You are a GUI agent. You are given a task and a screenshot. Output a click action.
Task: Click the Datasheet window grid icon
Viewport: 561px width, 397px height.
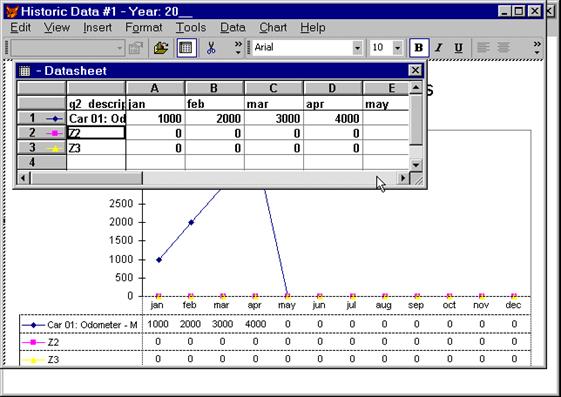(x=25, y=71)
